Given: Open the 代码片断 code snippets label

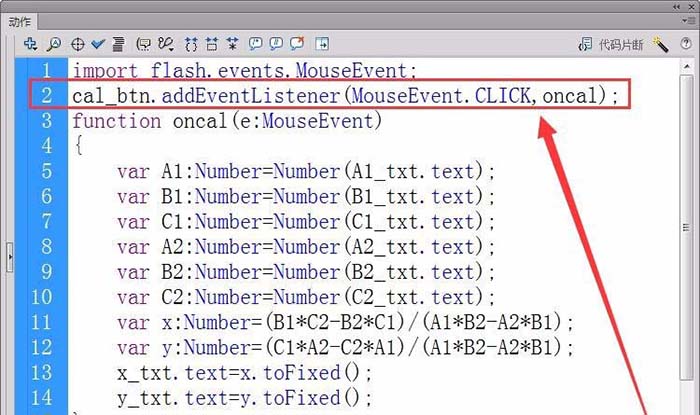Looking at the screenshot, I should [x=621, y=45].
